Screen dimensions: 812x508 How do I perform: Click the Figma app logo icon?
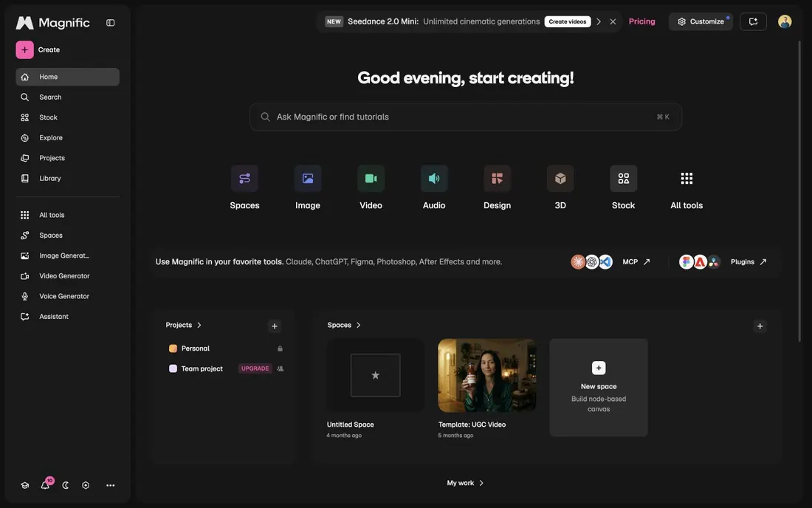coord(687,262)
